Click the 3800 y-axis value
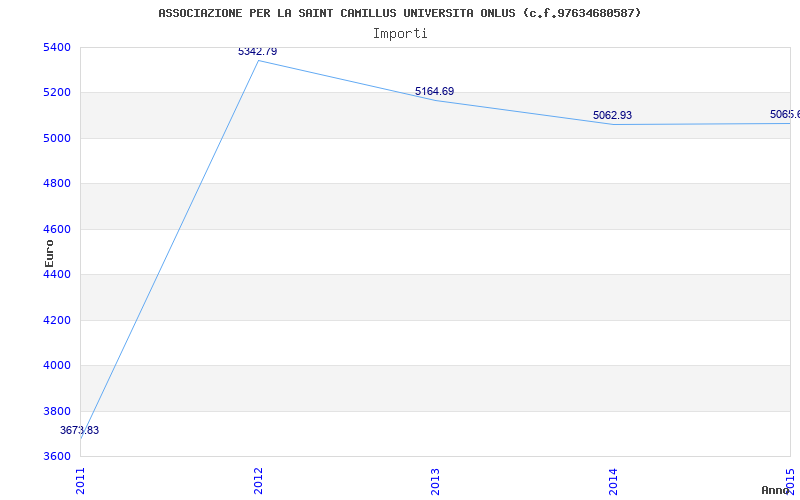The image size is (800, 500). pos(57,411)
